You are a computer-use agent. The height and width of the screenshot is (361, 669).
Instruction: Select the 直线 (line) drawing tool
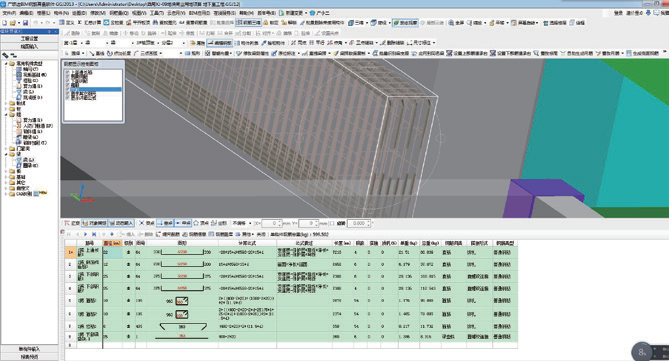click(97, 53)
